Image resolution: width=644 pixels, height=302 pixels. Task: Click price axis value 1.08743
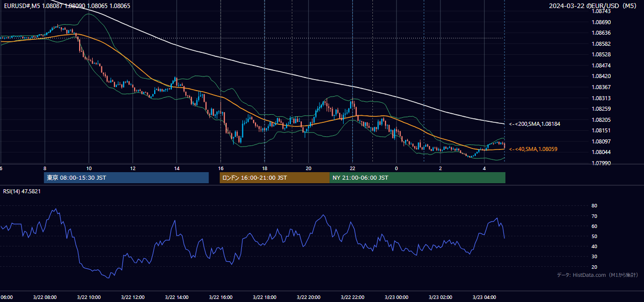pyautogui.click(x=600, y=11)
